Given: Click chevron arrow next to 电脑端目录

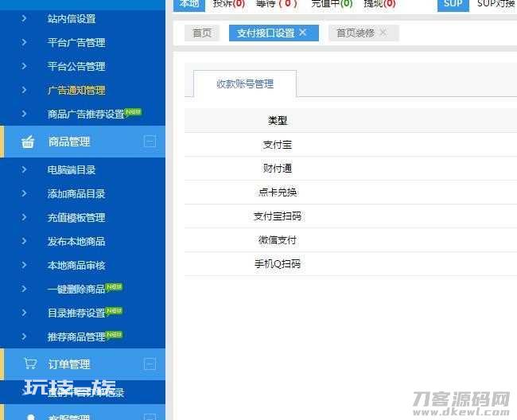Looking at the screenshot, I should coord(24,169).
